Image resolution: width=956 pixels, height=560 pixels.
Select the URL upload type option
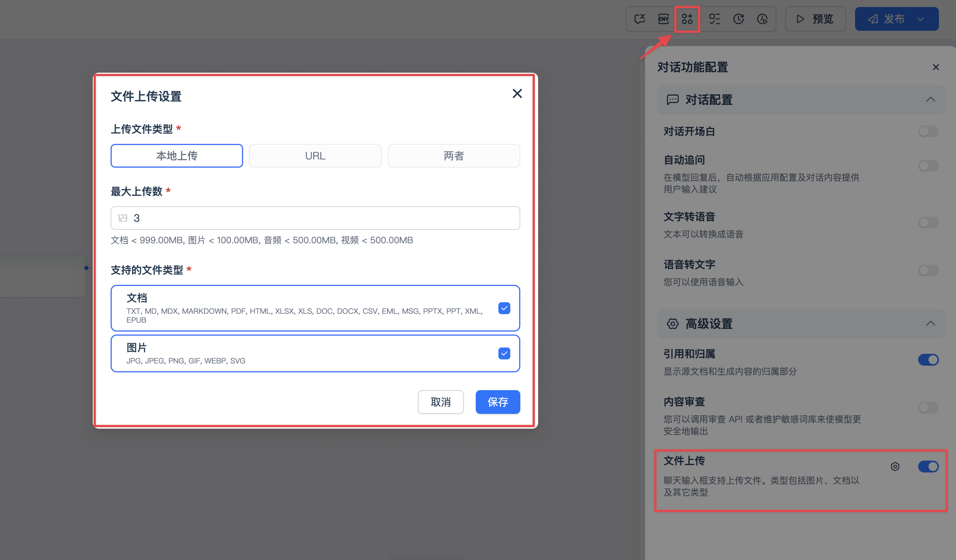pos(315,156)
